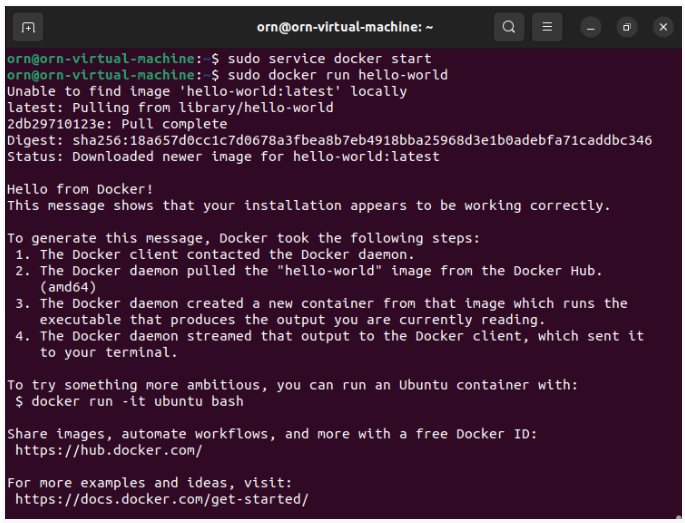Viewport: 685px width, 523px height.
Task: Click the 'sudo service docker start' command
Action: pos(329,59)
